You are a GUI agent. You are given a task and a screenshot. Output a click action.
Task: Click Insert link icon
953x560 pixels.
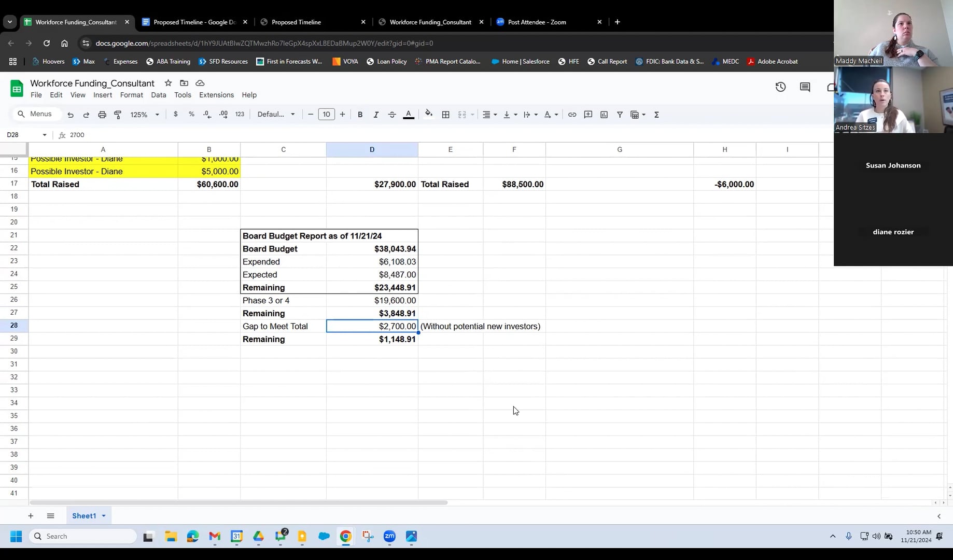coord(572,115)
